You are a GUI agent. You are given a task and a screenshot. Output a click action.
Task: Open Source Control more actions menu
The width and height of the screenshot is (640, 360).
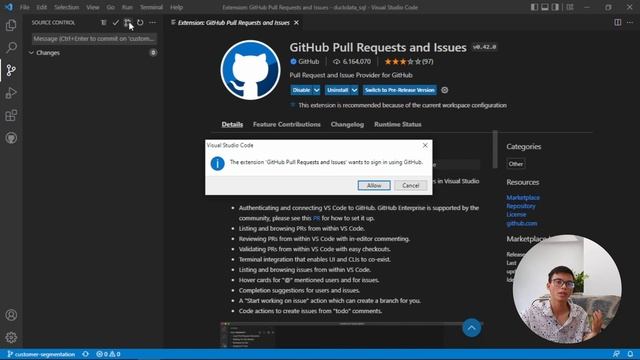click(x=152, y=22)
